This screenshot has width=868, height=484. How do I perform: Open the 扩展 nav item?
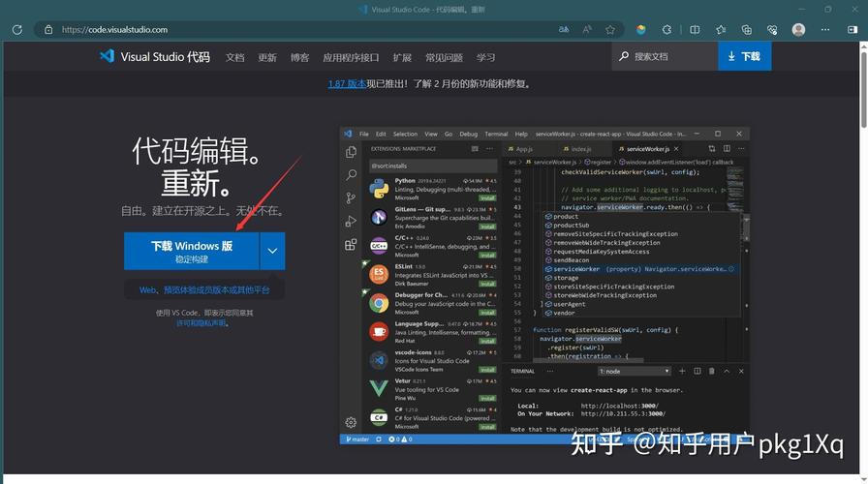click(402, 57)
